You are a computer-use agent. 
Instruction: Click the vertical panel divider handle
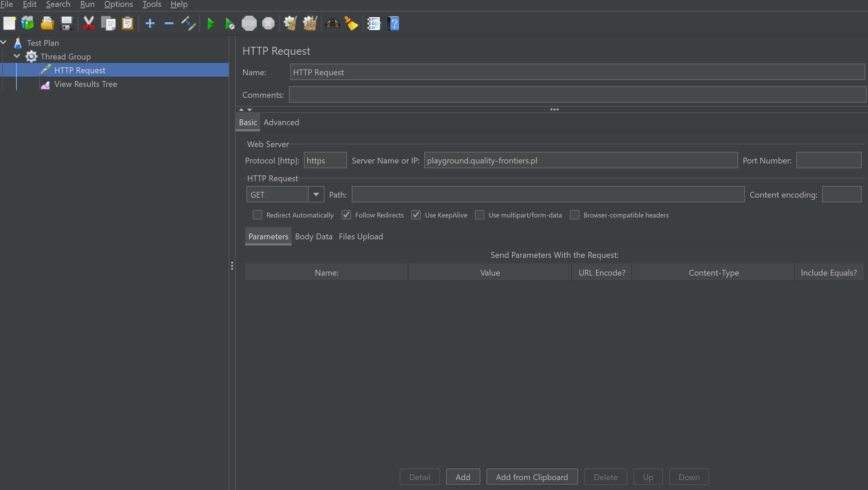pos(232,266)
